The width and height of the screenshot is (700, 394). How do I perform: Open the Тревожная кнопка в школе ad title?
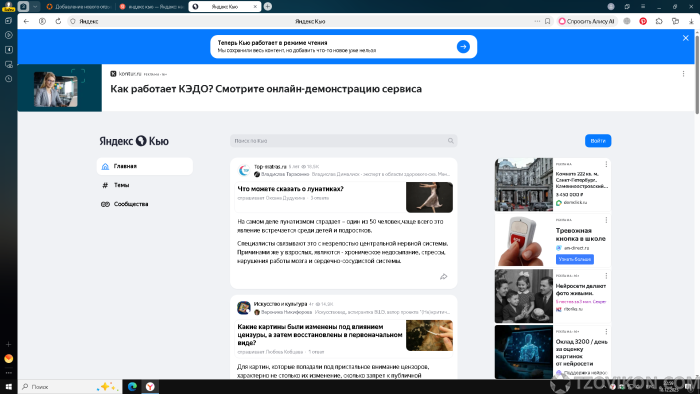pyautogui.click(x=580, y=235)
